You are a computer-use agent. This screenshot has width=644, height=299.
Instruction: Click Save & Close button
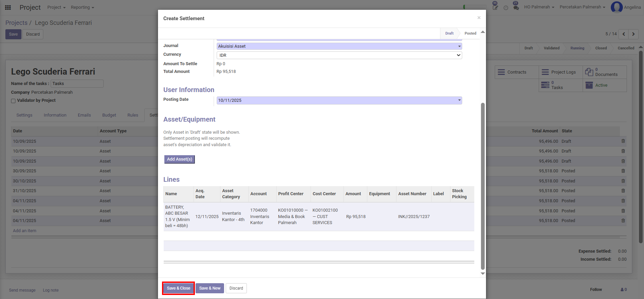click(178, 288)
